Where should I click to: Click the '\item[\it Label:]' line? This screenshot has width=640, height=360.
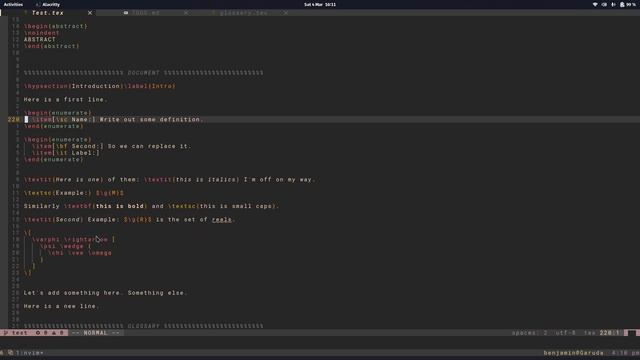point(66,153)
